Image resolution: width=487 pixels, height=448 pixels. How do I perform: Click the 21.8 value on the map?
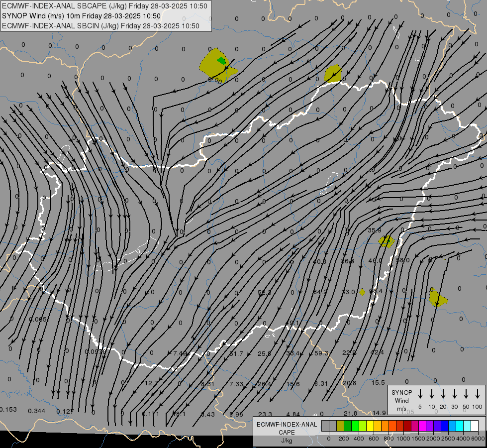350,413
